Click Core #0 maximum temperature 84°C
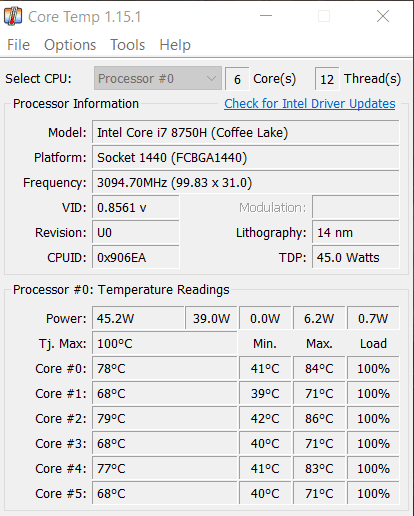Screen dimensions: 414x516 tap(319, 369)
